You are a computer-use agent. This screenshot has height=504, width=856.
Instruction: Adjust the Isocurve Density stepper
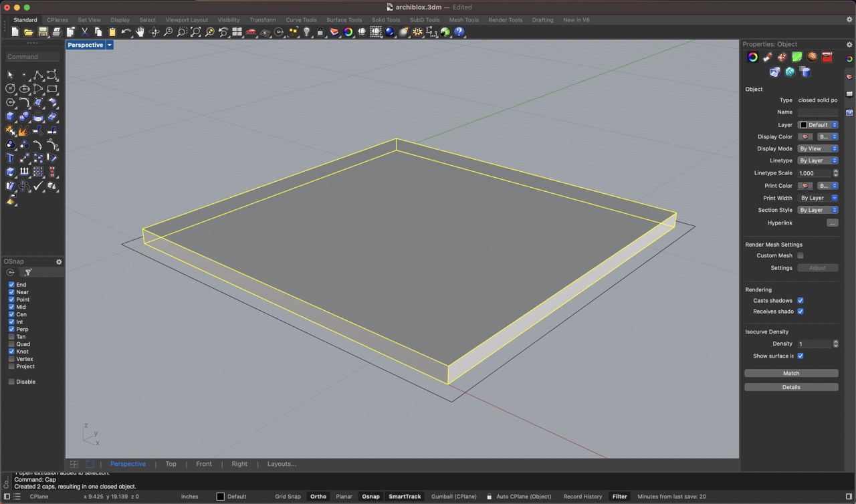point(835,344)
